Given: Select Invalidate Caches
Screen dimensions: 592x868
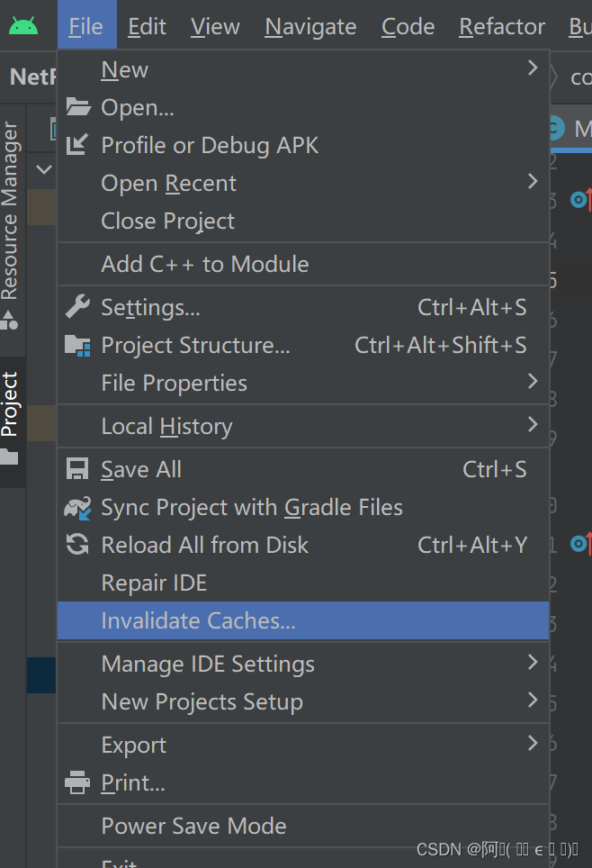Looking at the screenshot, I should pos(198,620).
